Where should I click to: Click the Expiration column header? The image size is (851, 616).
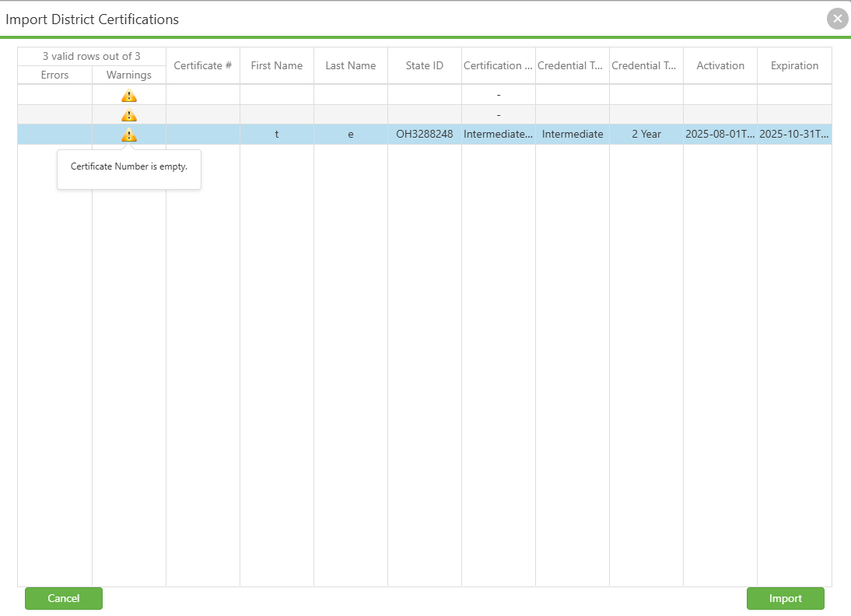(794, 65)
